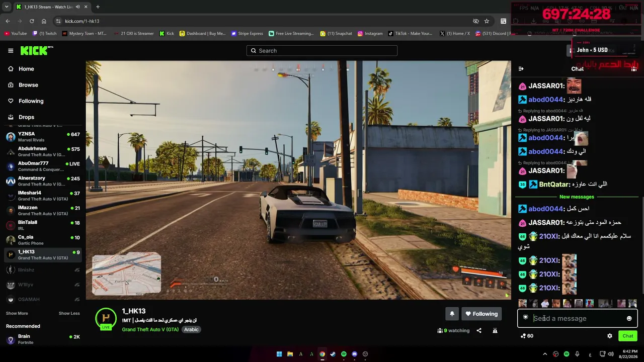Show hidden system tray icons
The image size is (644, 362).
pyautogui.click(x=545, y=354)
